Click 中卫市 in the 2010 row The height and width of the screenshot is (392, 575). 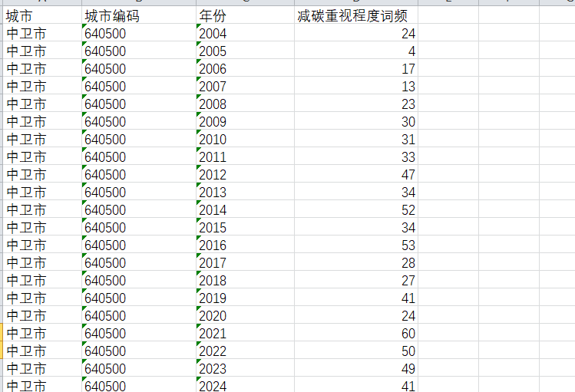[42, 140]
